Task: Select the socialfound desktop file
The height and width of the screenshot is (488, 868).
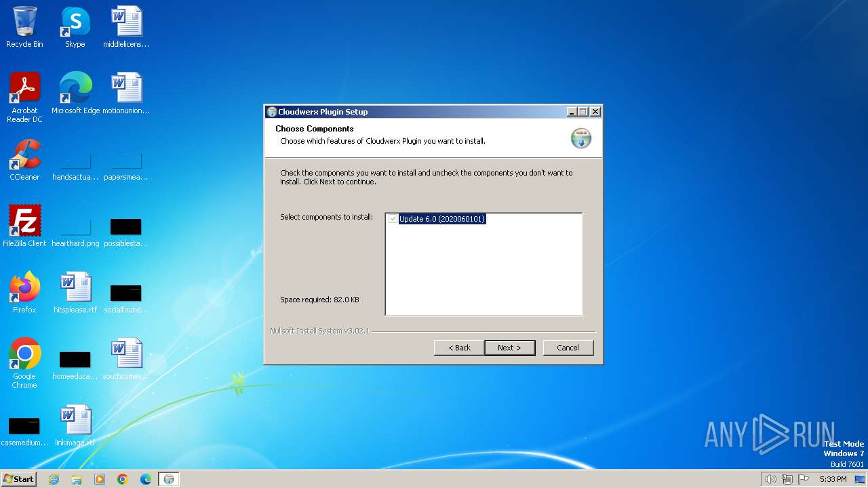Action: coord(126,298)
